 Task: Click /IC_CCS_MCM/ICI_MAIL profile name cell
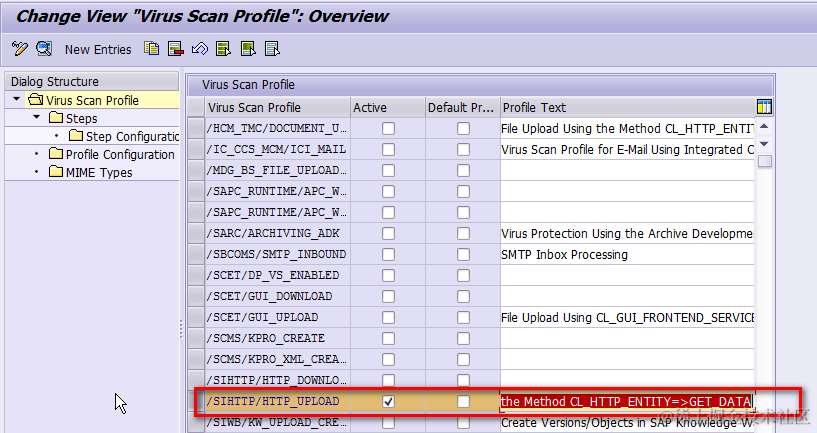click(278, 150)
